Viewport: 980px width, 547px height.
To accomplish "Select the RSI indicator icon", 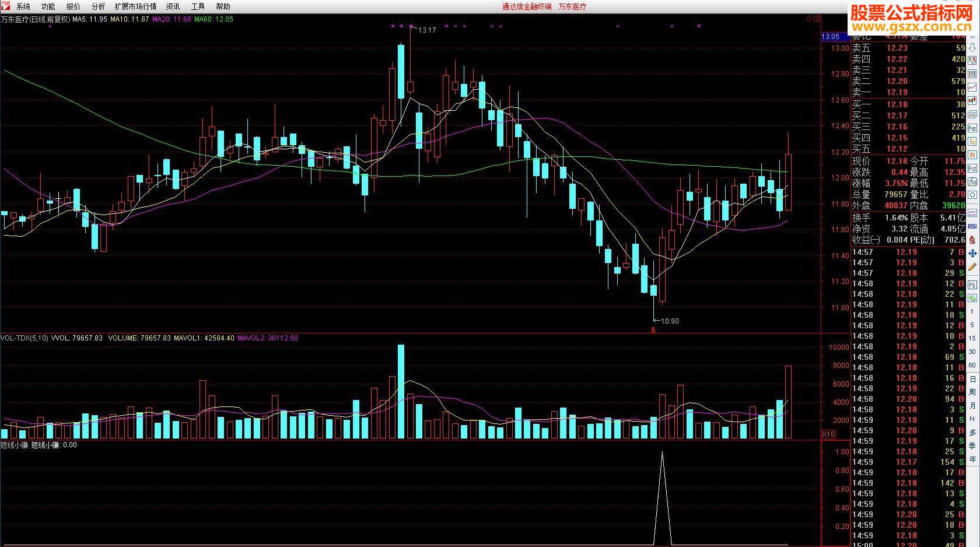I will tap(972, 226).
